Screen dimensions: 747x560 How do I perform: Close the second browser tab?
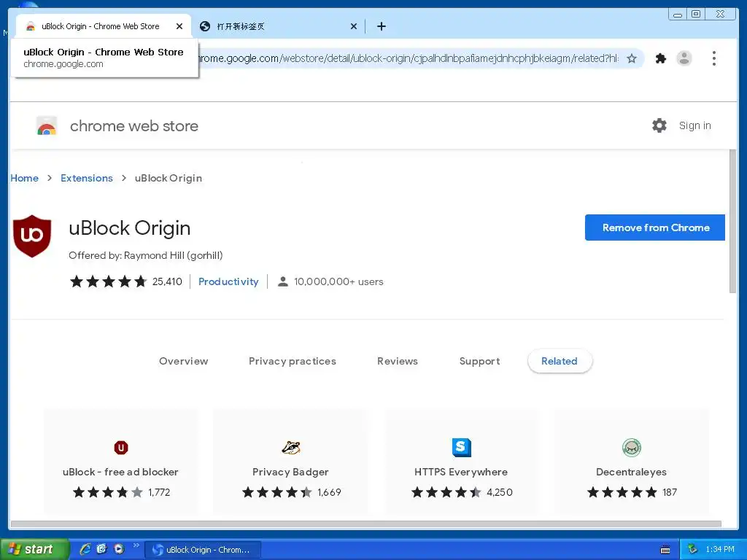(x=354, y=26)
